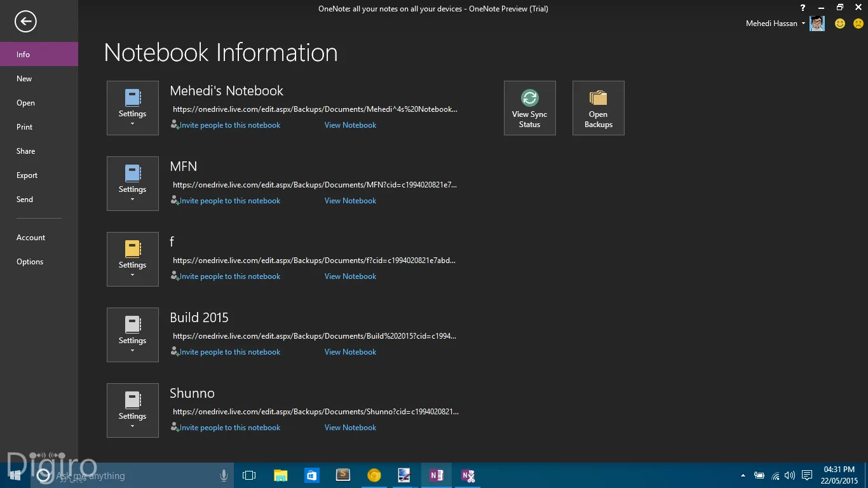Go back using the circled arrow
Viewport: 868px width, 488px height.
pos(26,22)
